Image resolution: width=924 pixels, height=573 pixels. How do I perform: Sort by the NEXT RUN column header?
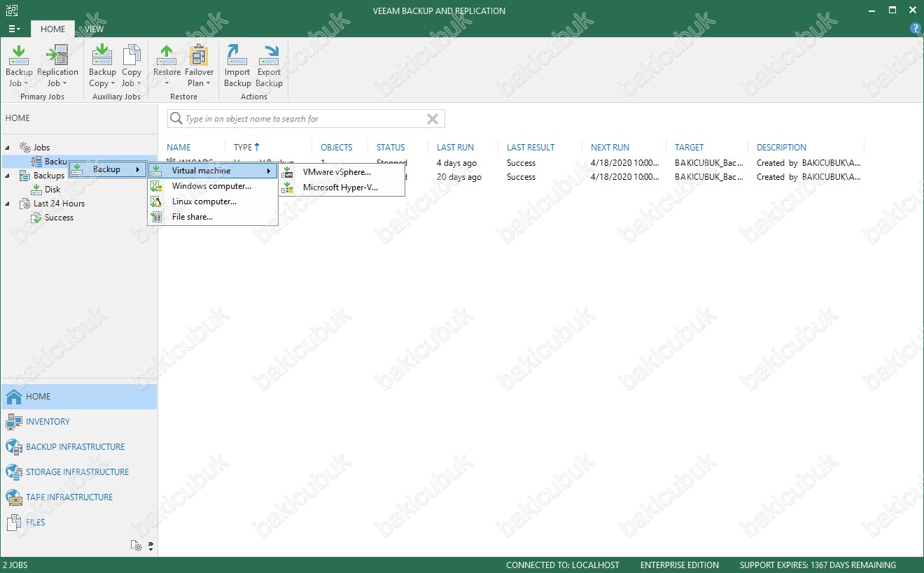[x=610, y=148]
